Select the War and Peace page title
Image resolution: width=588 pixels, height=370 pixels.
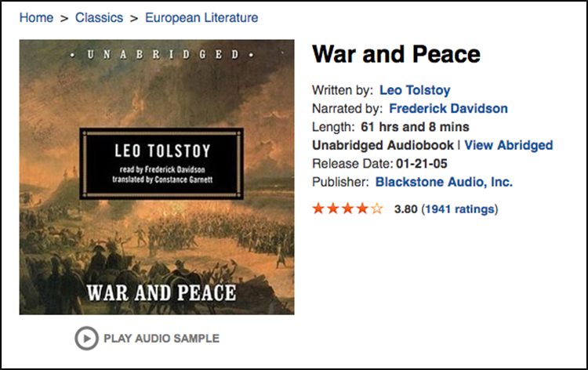[x=396, y=55]
